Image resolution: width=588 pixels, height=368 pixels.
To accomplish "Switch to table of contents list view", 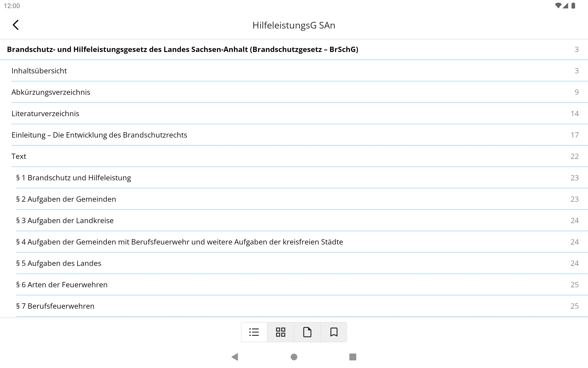I will (254, 332).
